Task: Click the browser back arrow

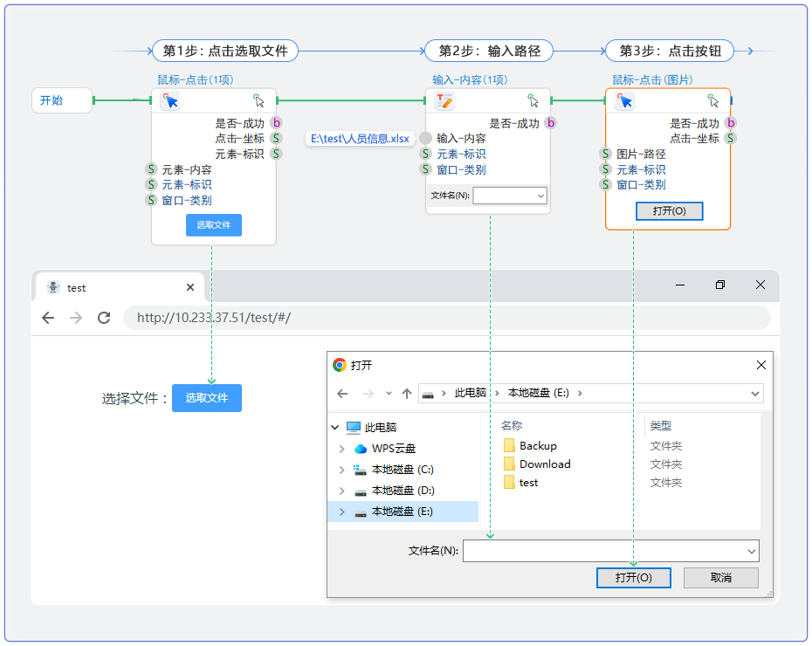Action: click(48, 318)
